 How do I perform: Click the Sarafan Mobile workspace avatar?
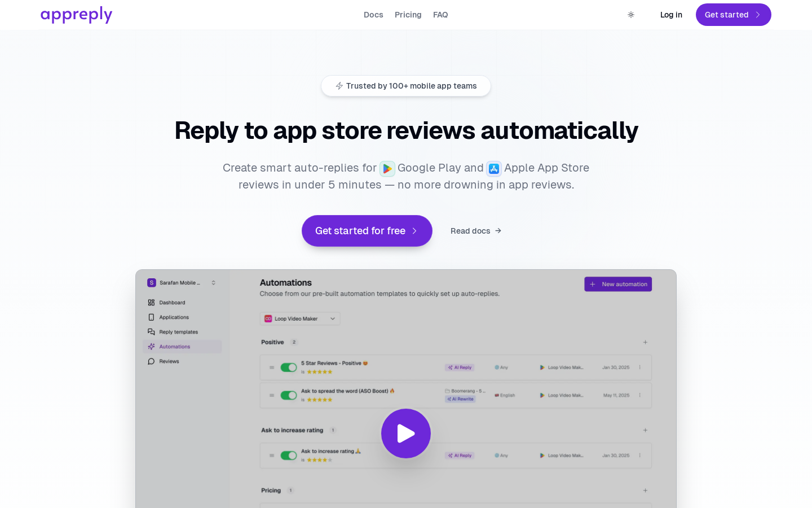click(152, 283)
